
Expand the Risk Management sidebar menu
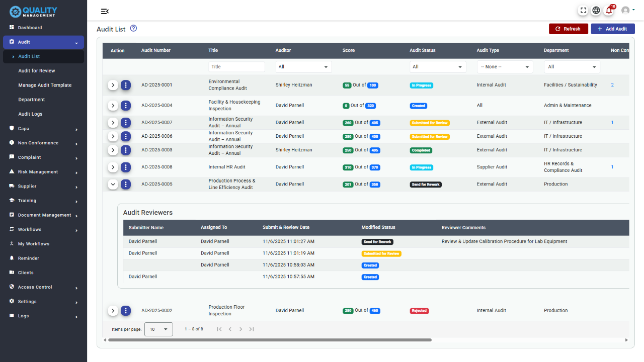pyautogui.click(x=43, y=172)
